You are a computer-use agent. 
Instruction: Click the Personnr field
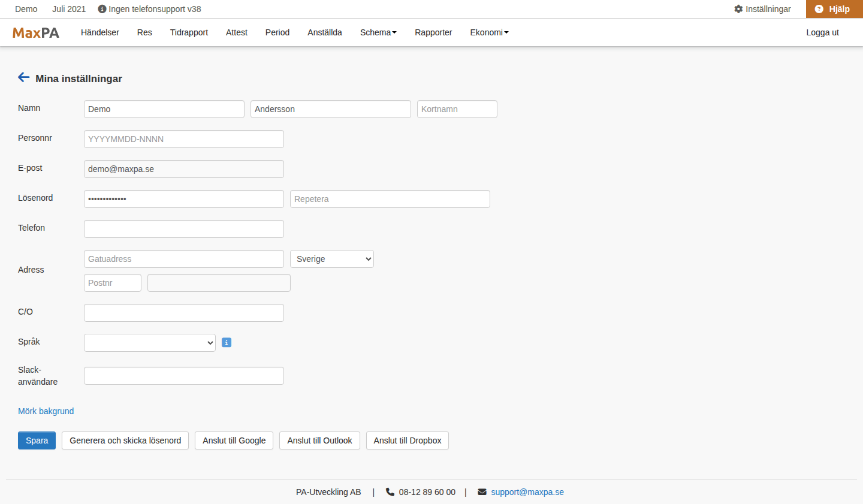point(184,139)
